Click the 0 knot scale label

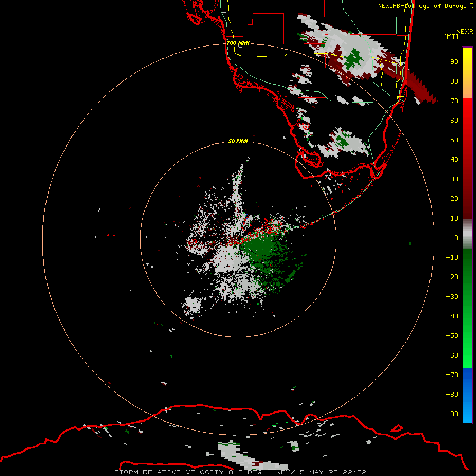[x=456, y=237]
